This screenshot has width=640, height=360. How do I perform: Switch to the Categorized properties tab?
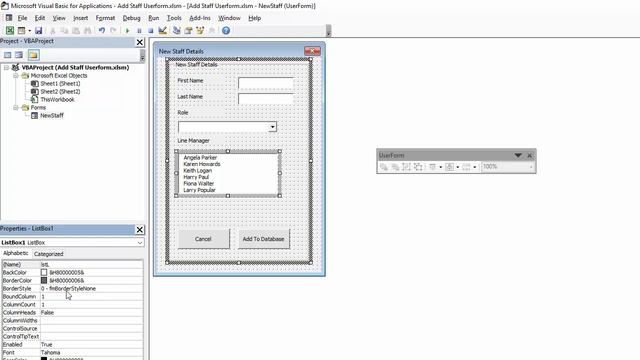point(48,254)
